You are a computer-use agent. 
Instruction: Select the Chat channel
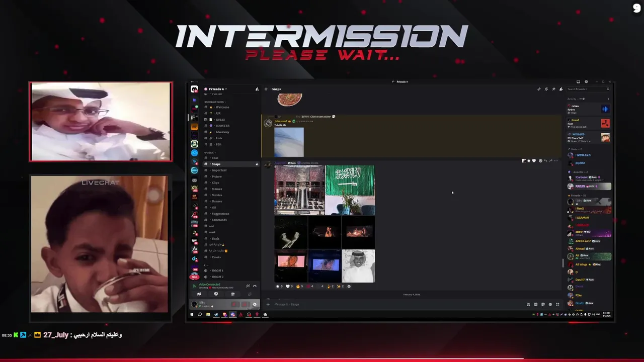pyautogui.click(x=215, y=158)
